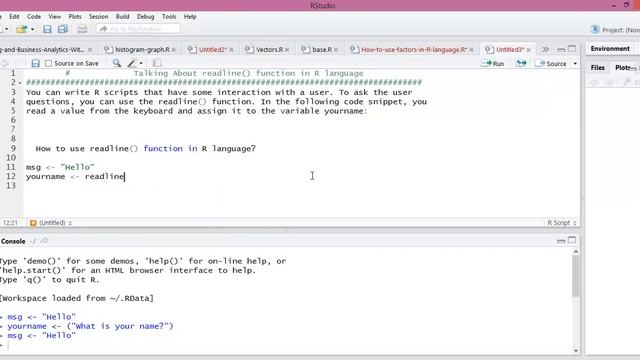The height and width of the screenshot is (360, 640).
Task: Click the Print document icon
Action: click(x=82, y=29)
